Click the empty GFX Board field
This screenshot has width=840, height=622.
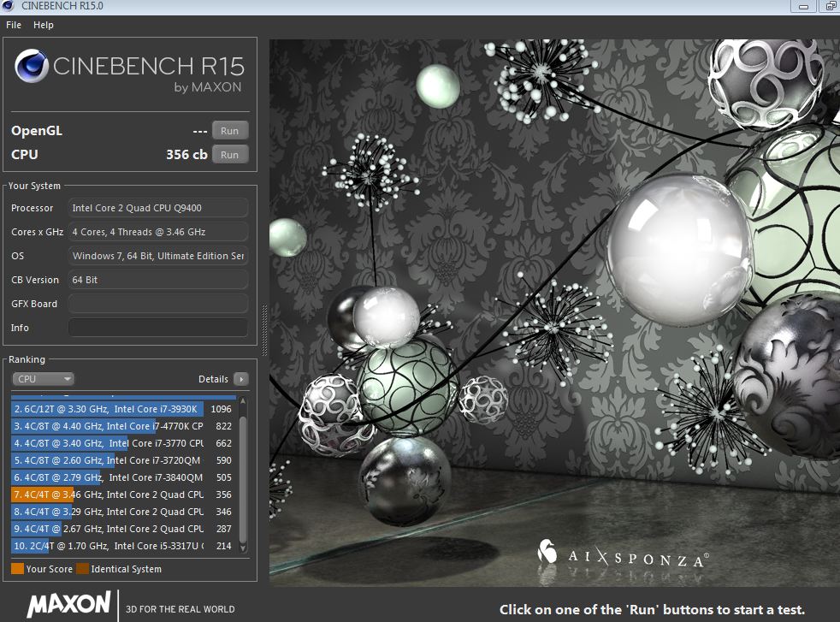coord(158,304)
